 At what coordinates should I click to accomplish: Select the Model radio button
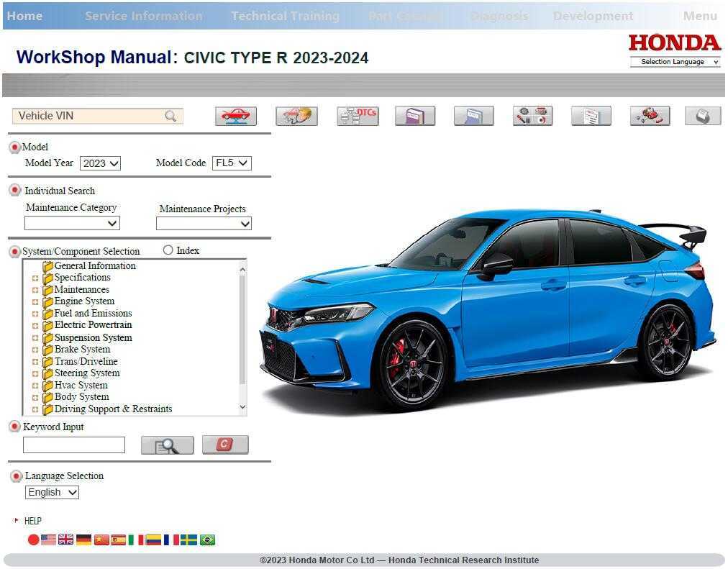pyautogui.click(x=15, y=147)
